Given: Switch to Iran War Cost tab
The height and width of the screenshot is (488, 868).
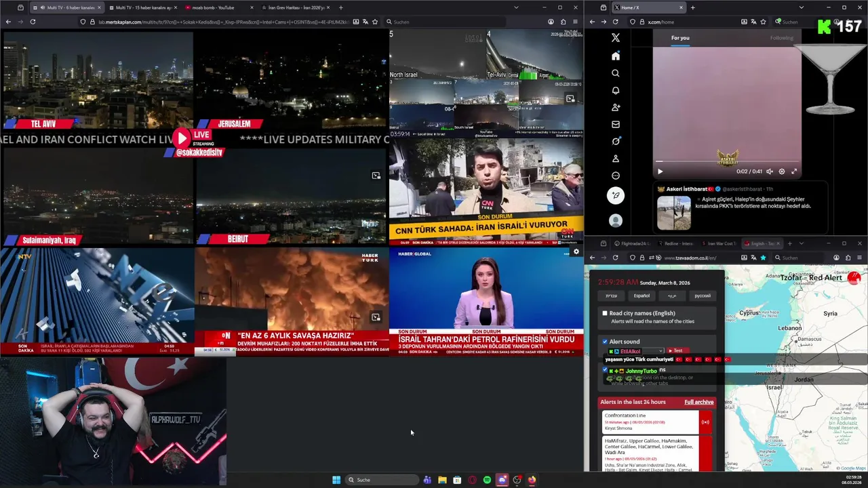Looking at the screenshot, I should tap(719, 243).
